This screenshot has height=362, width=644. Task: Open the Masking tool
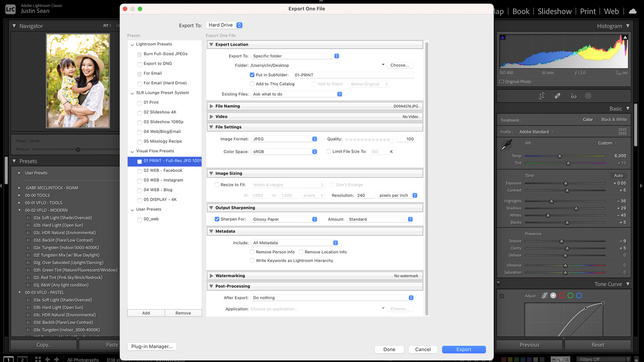pyautogui.click(x=588, y=96)
